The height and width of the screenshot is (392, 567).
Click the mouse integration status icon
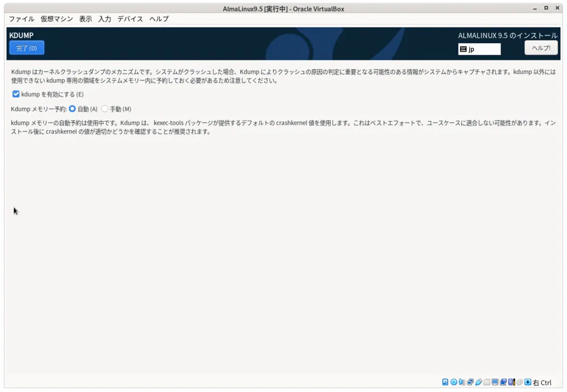pyautogui.click(x=520, y=382)
